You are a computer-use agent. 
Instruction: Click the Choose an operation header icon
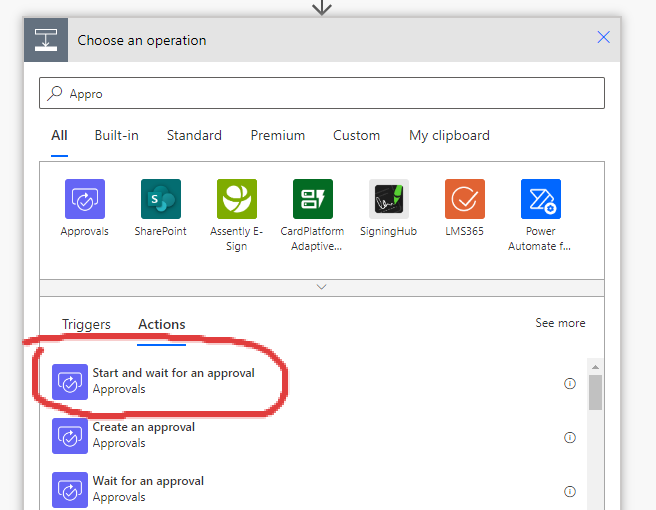[x=46, y=40]
